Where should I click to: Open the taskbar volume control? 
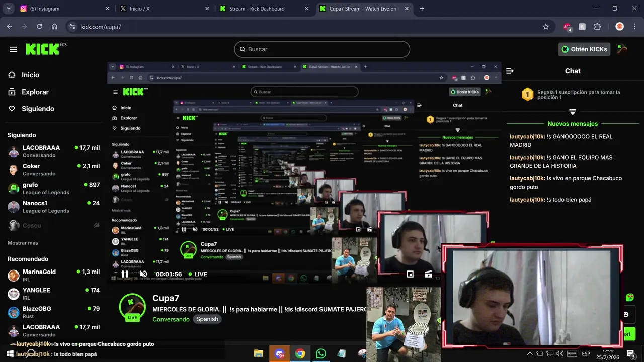click(560, 354)
